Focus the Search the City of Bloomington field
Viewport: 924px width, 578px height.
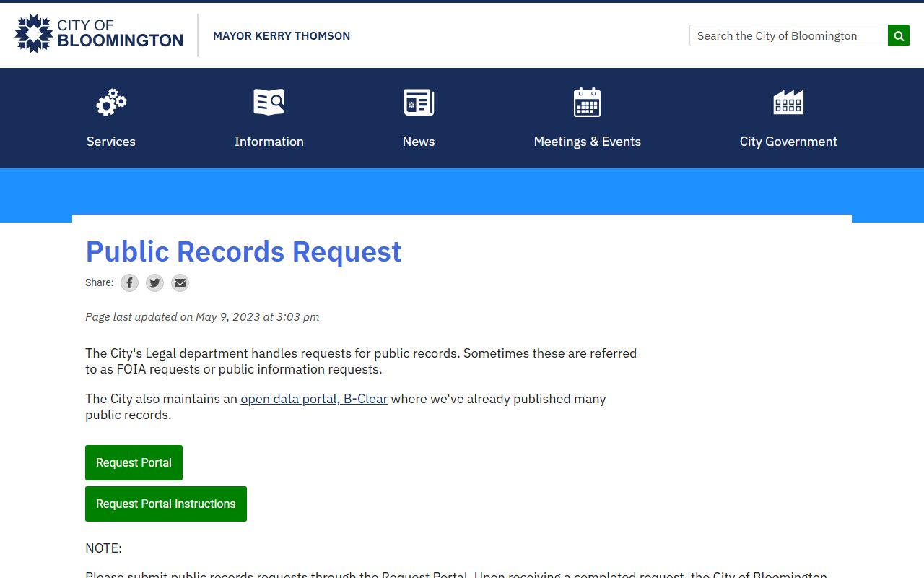[789, 35]
